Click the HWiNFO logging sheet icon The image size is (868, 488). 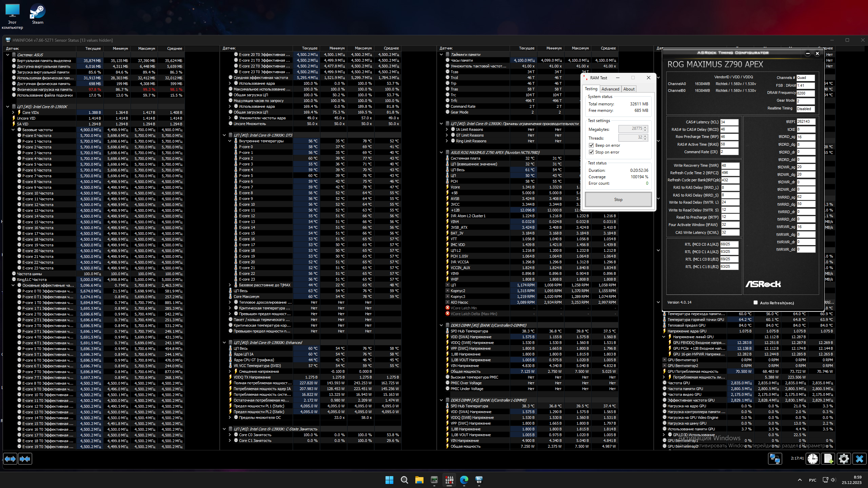828,459
